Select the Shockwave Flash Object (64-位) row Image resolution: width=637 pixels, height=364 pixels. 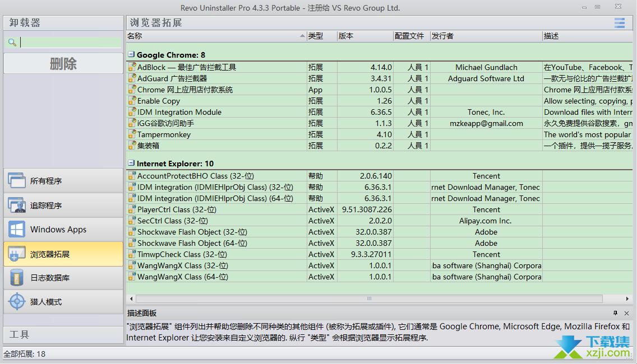(x=380, y=243)
